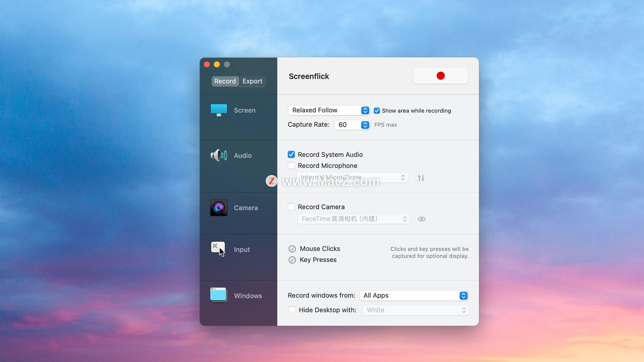Open microphone level adjustment sliders icon
This screenshot has height=362, width=644.
point(421,178)
